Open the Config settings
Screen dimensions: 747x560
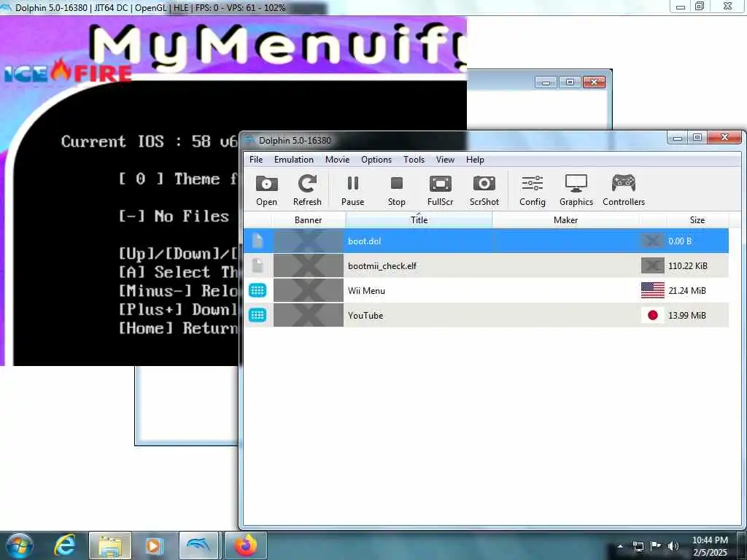point(532,190)
